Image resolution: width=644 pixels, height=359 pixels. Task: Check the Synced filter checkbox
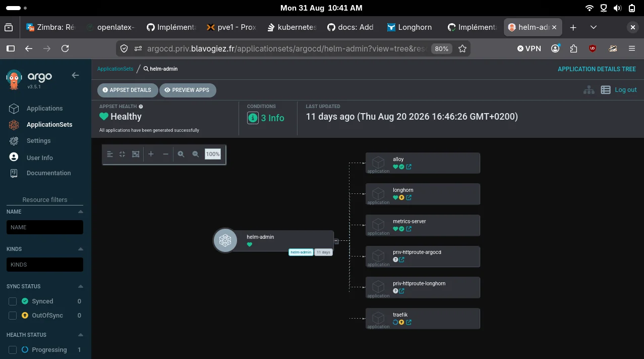(13, 301)
